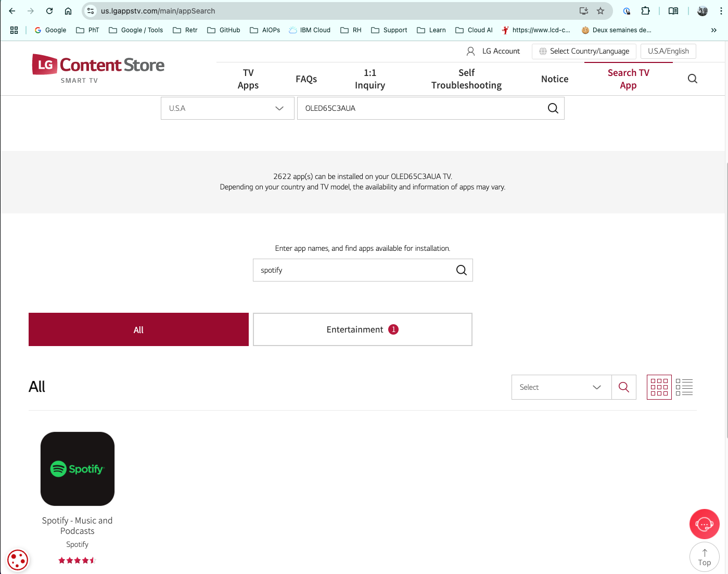Go to the browser home page icon

pos(68,11)
